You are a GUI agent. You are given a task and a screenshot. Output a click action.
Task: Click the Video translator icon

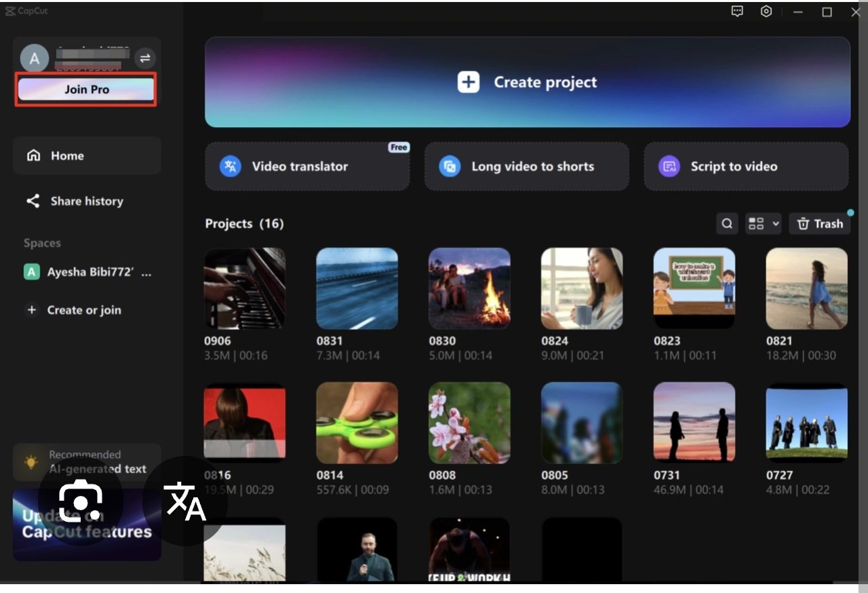(x=231, y=166)
